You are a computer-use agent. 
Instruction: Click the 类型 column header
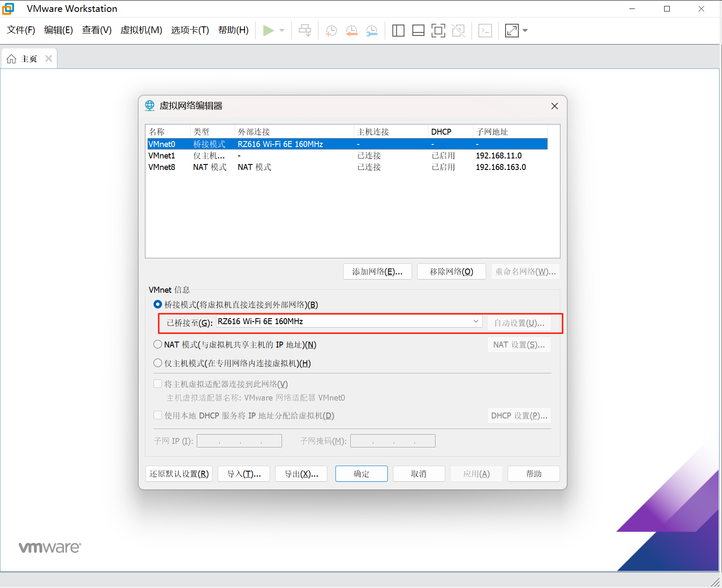212,132
